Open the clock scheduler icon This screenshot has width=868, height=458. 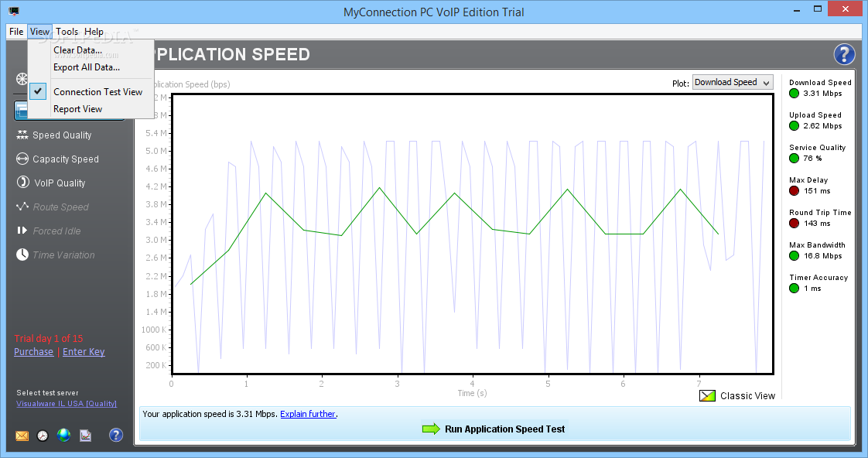click(43, 436)
